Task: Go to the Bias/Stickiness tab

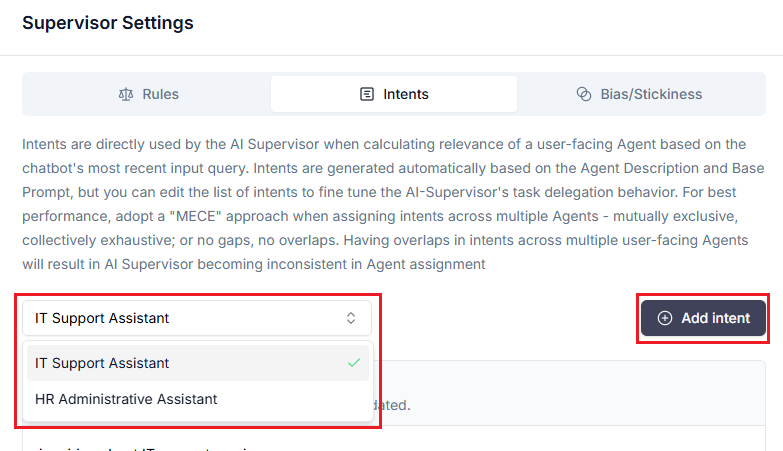Action: (640, 94)
